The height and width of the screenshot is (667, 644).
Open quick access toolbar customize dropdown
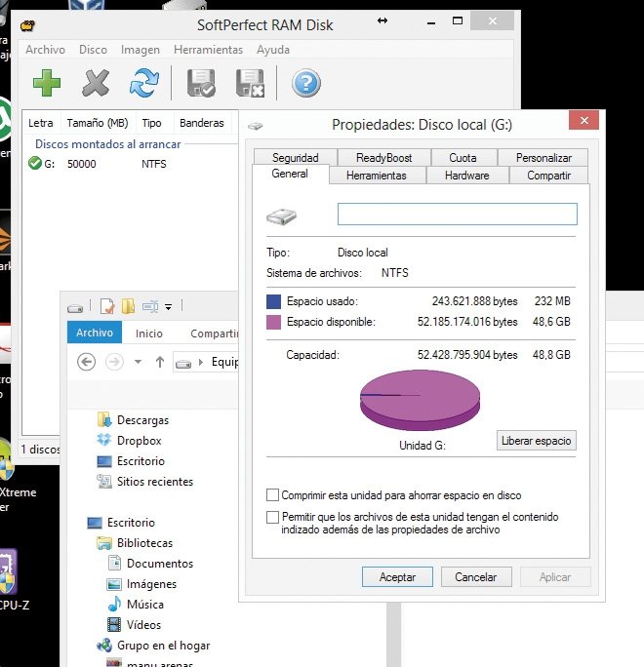tap(169, 307)
